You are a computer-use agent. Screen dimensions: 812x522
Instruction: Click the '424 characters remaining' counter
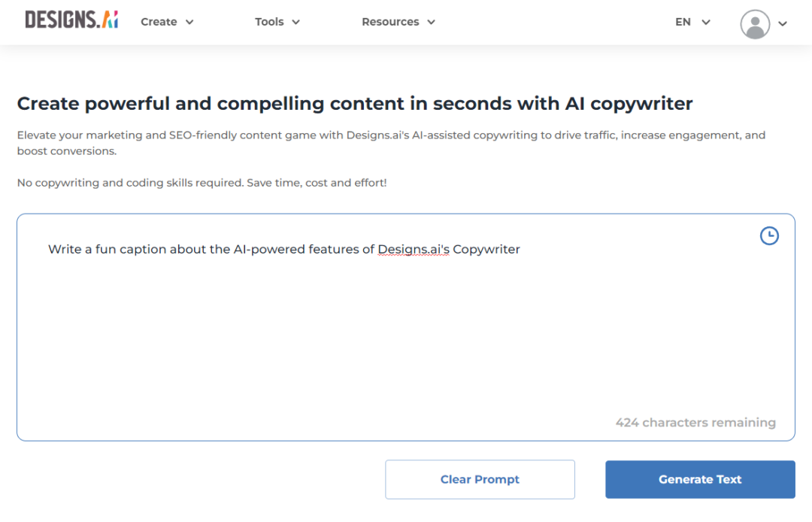point(695,423)
